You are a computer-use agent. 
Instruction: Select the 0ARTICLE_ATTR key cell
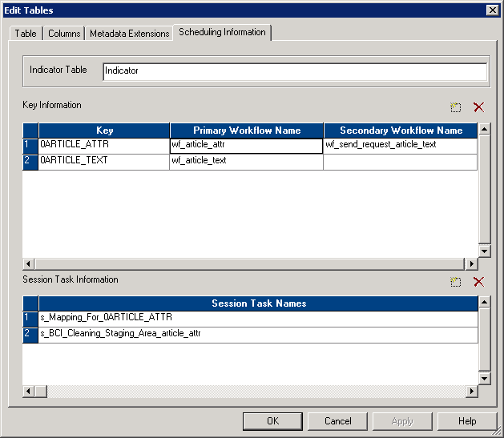click(x=104, y=146)
